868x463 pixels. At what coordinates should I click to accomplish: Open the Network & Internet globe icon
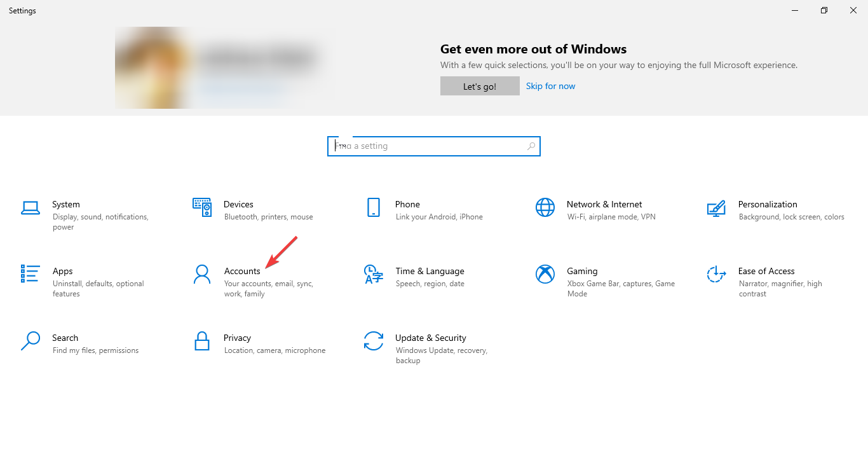pos(545,207)
